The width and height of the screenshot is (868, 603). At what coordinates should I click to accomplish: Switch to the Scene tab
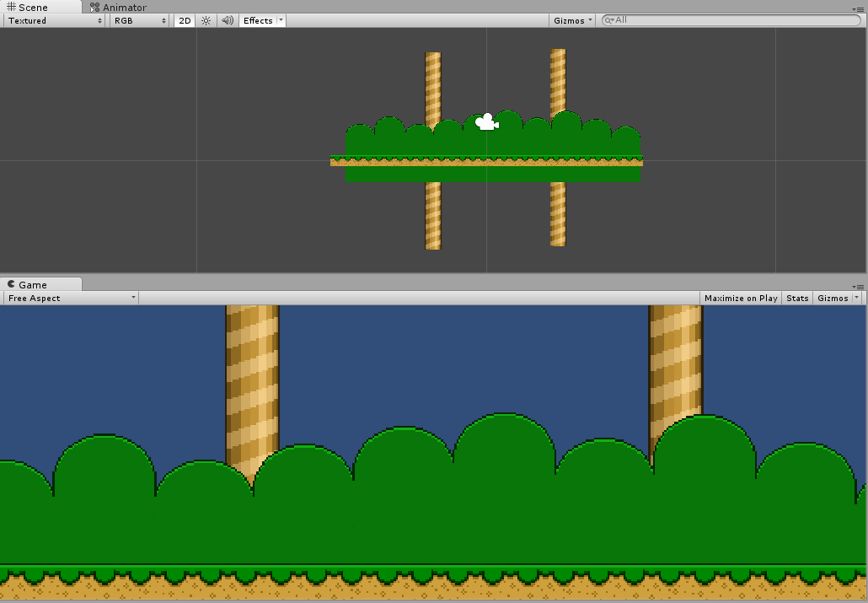click(x=41, y=8)
